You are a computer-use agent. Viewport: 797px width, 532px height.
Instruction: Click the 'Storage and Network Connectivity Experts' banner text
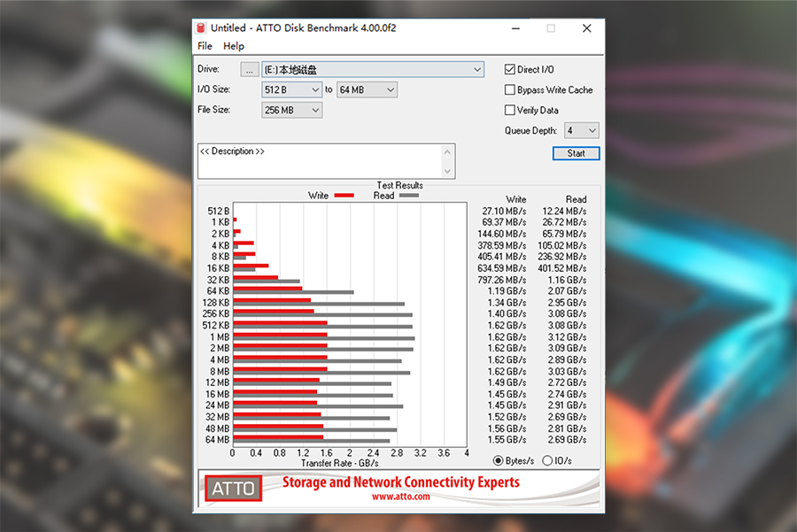point(401,482)
